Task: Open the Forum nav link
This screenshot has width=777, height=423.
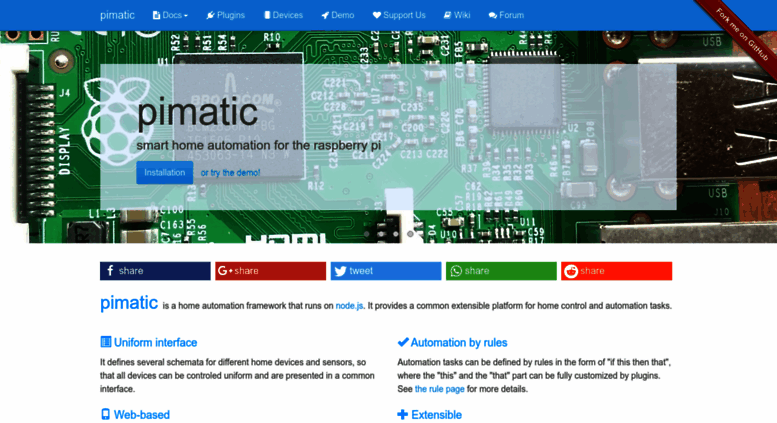Action: tap(506, 15)
